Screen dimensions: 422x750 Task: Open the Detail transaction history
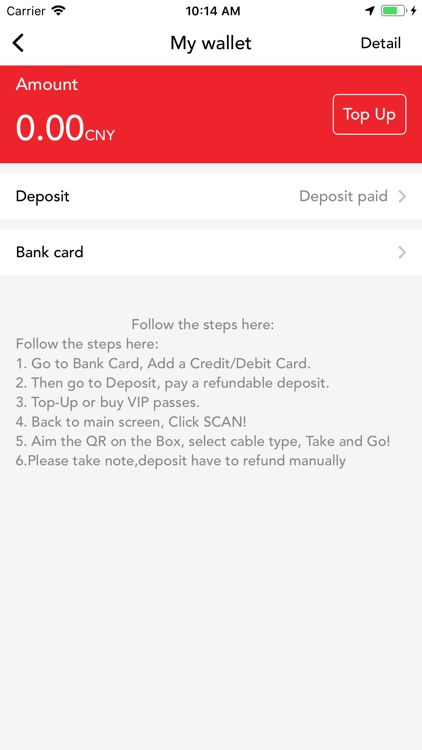(x=380, y=43)
